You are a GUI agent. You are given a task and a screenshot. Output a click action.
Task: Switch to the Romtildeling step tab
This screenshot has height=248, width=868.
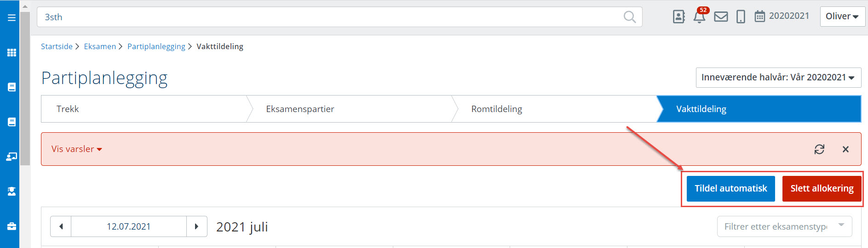[x=496, y=109]
